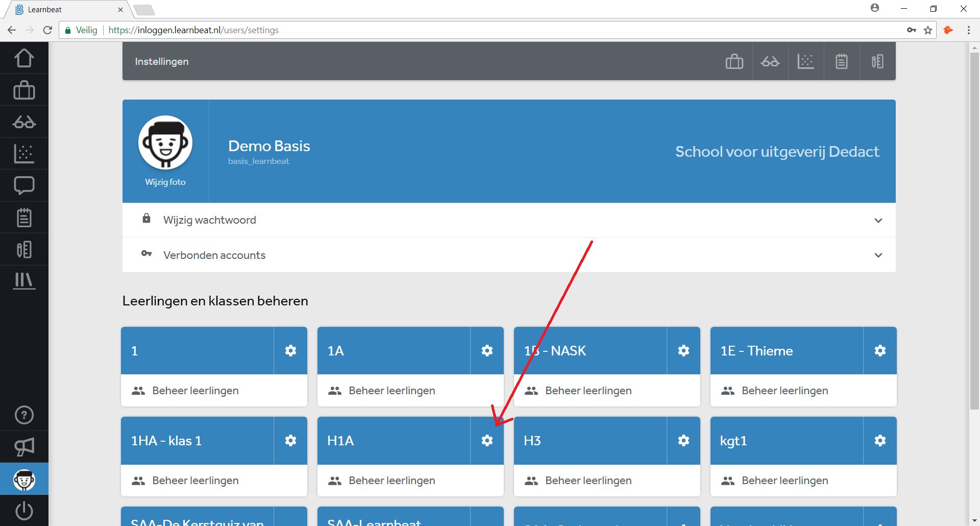Click the Veilig secure site indicator
The width and height of the screenshot is (980, 526).
(x=81, y=30)
